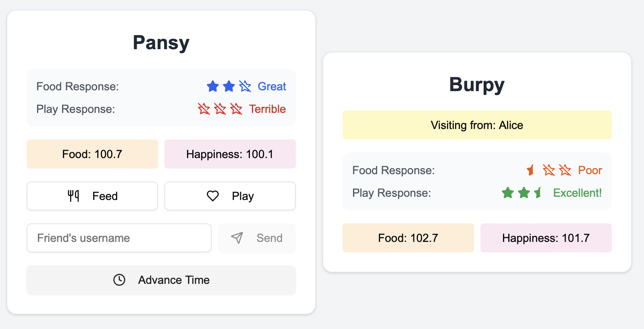
Task: Click Burpy's Happiness 101.7 stat badge
Action: pyautogui.click(x=546, y=238)
